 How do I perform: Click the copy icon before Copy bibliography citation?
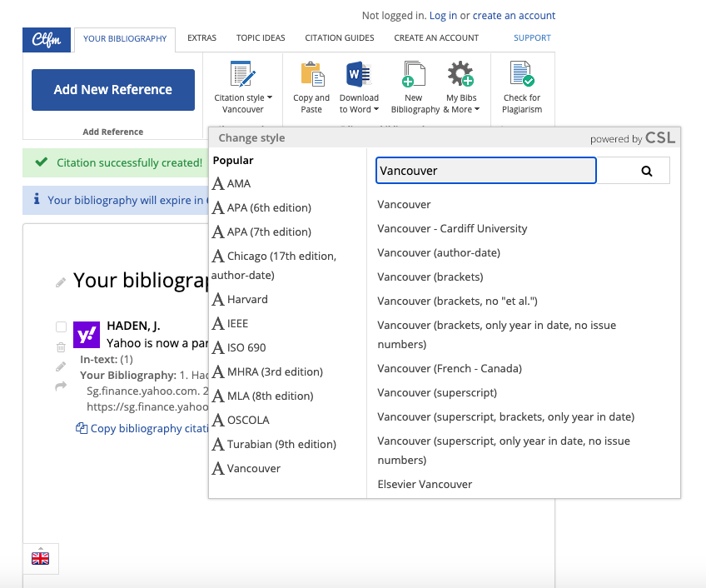coord(82,428)
